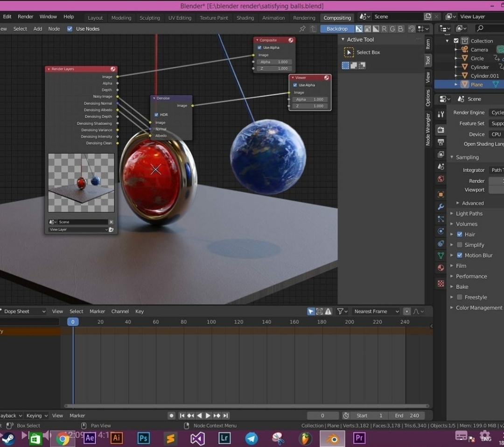Open the World properties tab

pos(441,179)
